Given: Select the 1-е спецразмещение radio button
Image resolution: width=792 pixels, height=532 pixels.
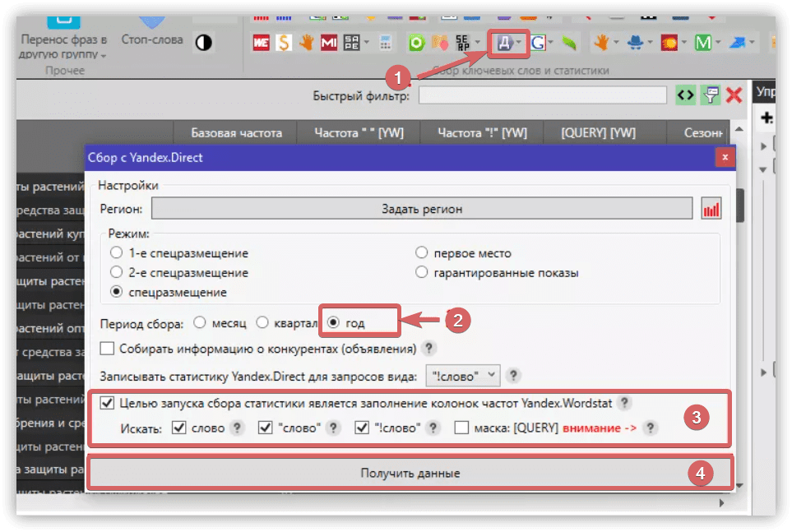Looking at the screenshot, I should 117,252.
